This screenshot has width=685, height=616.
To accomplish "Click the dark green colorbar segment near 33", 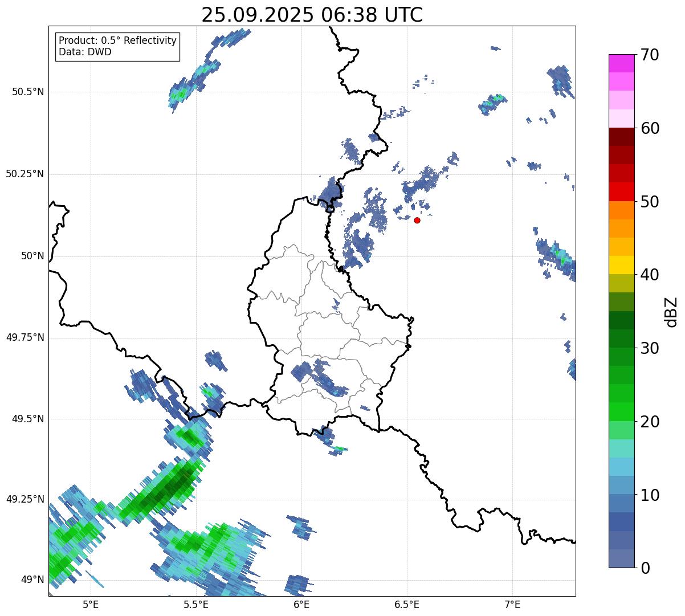I will point(622,320).
